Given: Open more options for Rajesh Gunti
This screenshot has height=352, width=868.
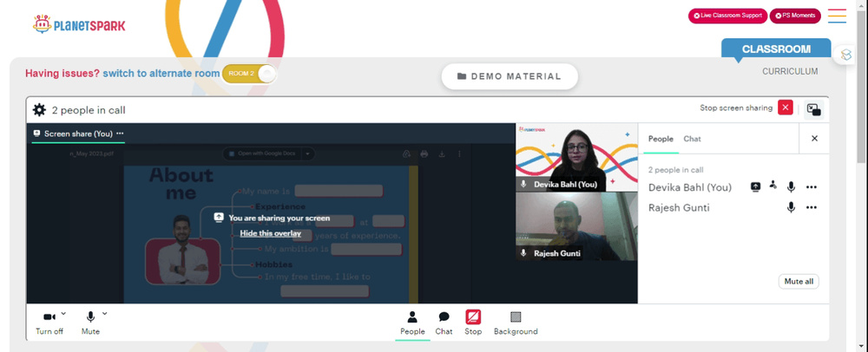Looking at the screenshot, I should [x=812, y=208].
